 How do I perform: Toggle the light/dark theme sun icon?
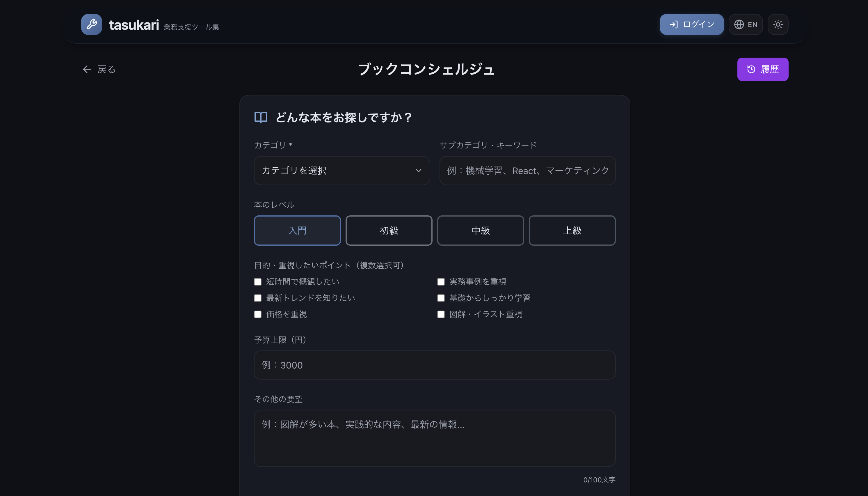[x=778, y=24]
